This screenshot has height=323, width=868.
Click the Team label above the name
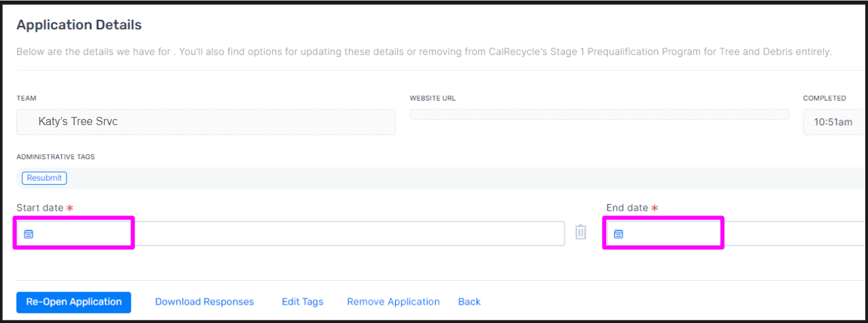point(26,98)
